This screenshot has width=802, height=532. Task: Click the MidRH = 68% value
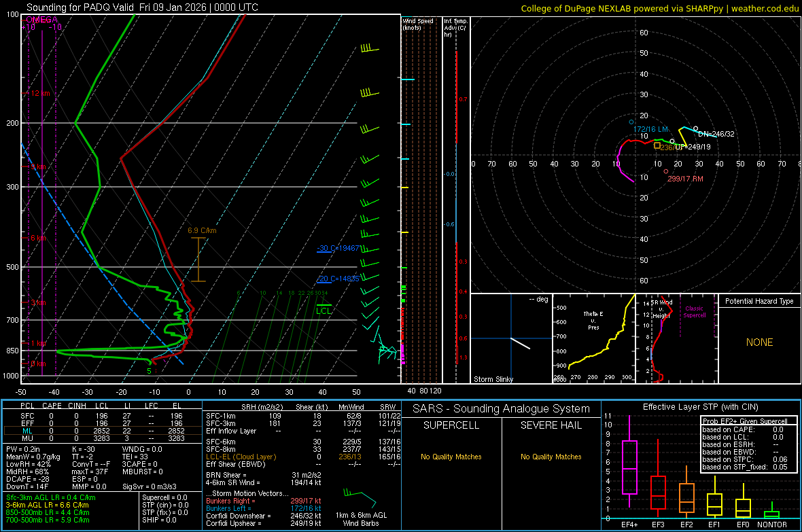click(x=28, y=472)
